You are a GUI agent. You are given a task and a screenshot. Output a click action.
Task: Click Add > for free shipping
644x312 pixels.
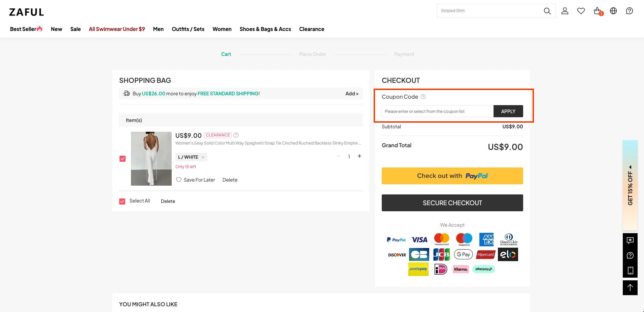pyautogui.click(x=352, y=94)
